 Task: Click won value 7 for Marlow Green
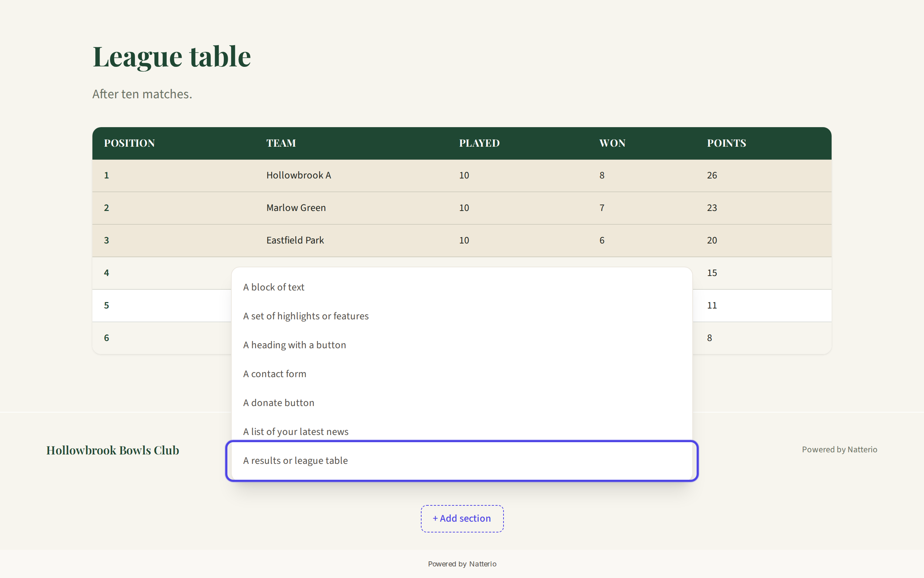[602, 208]
